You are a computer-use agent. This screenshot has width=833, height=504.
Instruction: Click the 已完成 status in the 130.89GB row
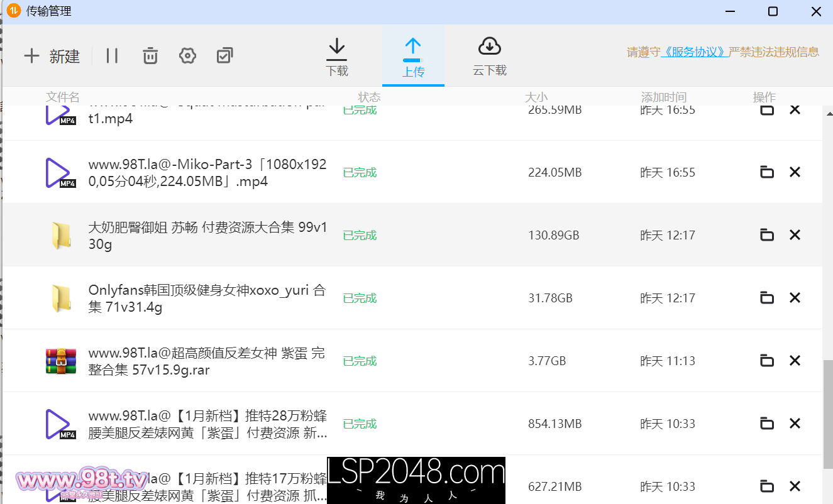[360, 235]
